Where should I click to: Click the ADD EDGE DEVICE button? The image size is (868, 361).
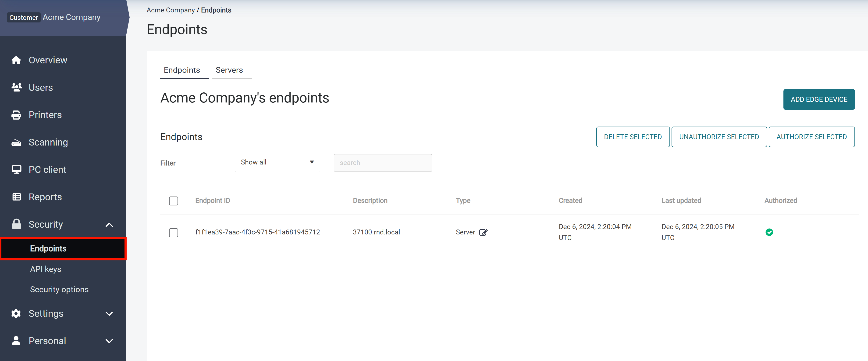[818, 99]
